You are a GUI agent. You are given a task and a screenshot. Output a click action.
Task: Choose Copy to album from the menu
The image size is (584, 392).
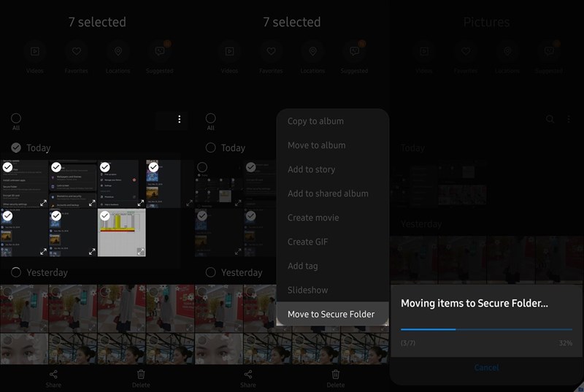click(315, 121)
